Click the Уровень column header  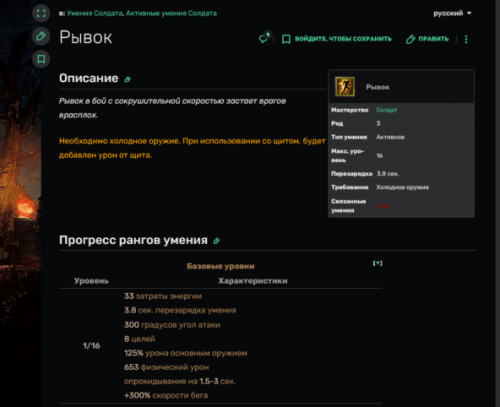(x=91, y=281)
